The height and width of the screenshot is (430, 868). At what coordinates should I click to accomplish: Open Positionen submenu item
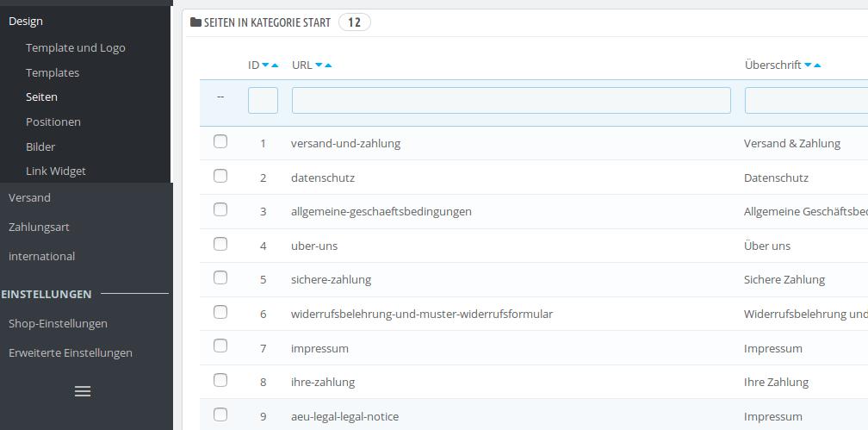pyautogui.click(x=53, y=122)
